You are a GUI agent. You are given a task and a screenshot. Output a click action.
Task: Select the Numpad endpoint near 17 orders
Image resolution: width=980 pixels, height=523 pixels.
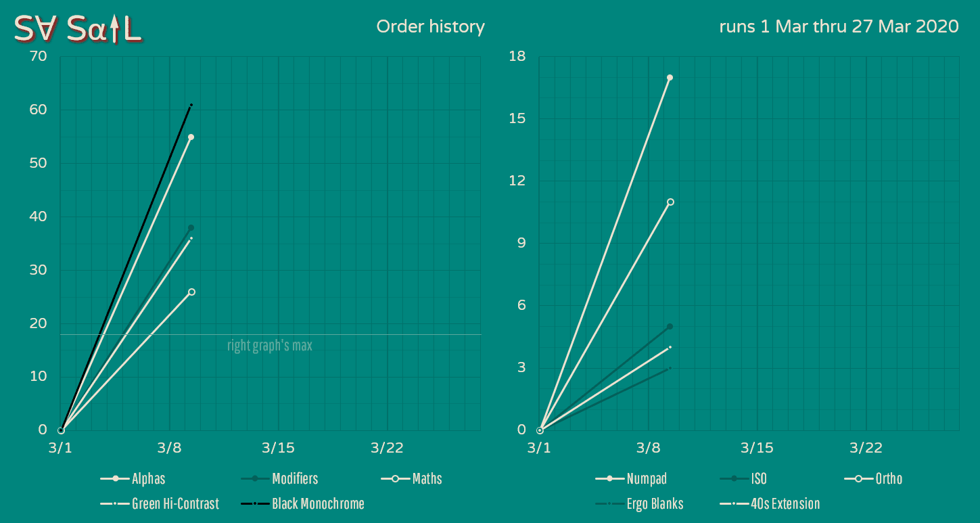(x=670, y=78)
